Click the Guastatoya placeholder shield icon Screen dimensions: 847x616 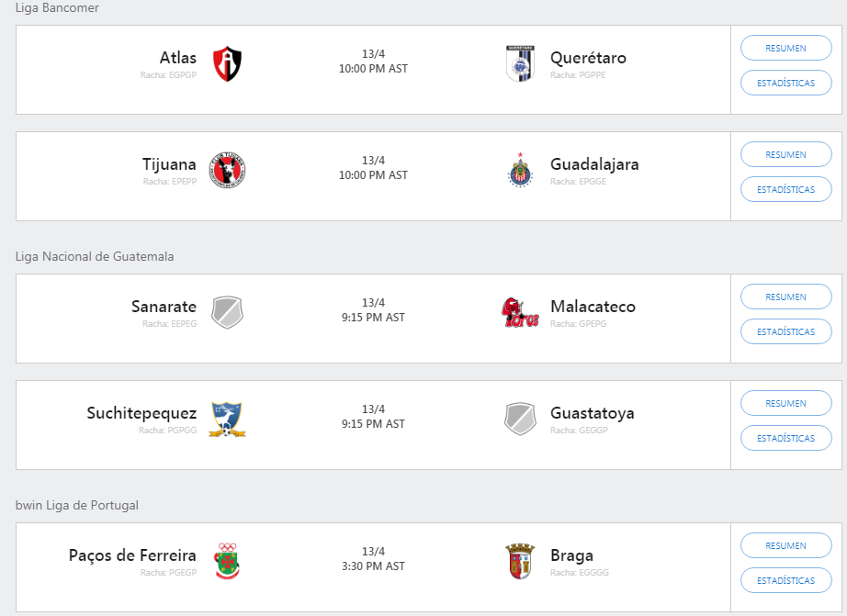coord(520,419)
